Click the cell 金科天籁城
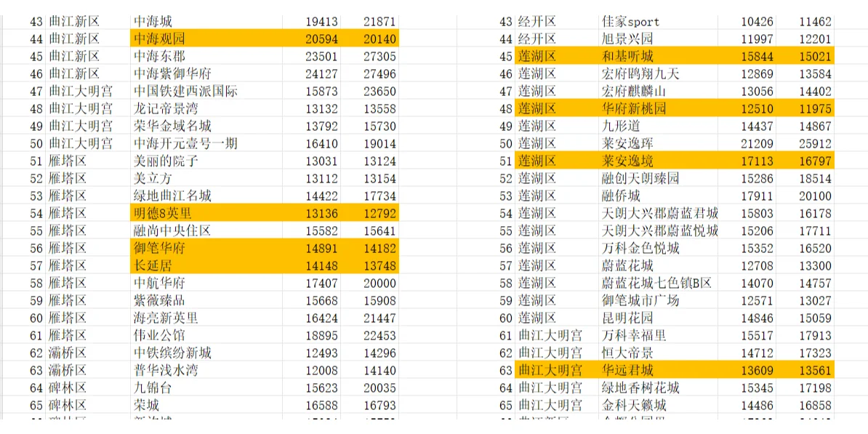 658,405
